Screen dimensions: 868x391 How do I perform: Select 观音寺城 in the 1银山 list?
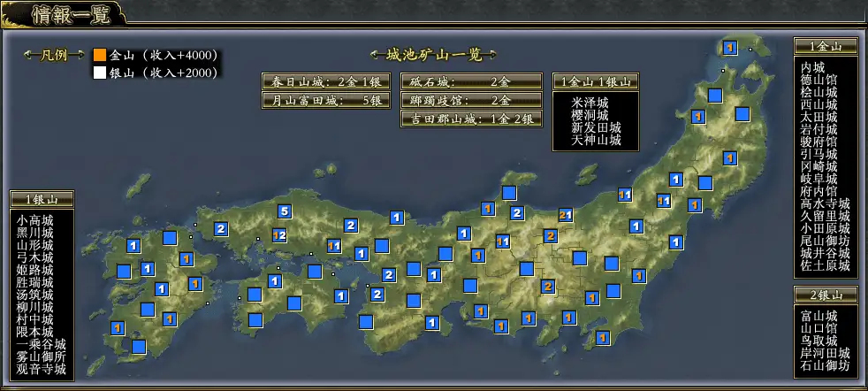(41, 369)
